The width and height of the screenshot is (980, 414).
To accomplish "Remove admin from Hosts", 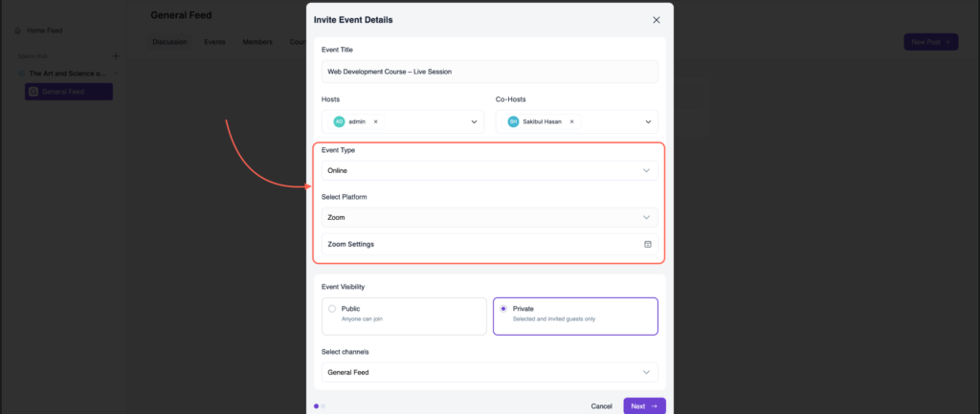I will [x=375, y=121].
